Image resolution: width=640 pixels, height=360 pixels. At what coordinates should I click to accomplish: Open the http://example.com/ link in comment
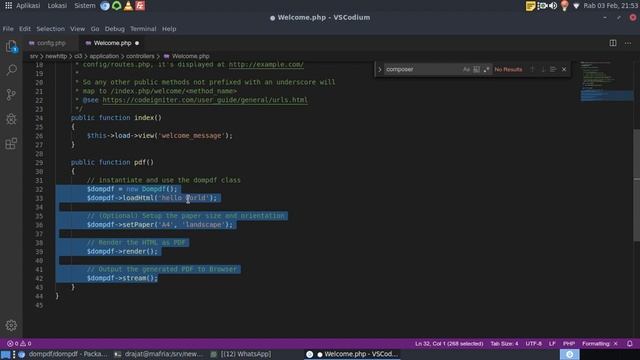(266, 64)
